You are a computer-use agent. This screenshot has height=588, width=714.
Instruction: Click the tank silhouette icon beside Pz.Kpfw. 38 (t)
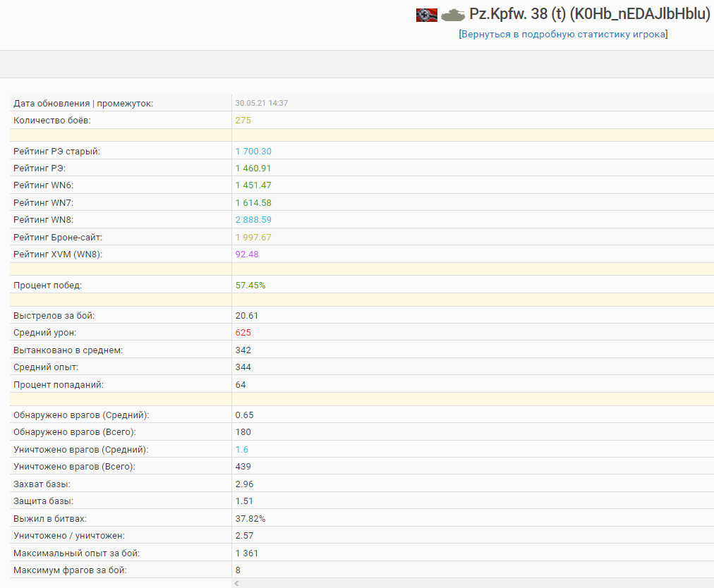pos(453,15)
